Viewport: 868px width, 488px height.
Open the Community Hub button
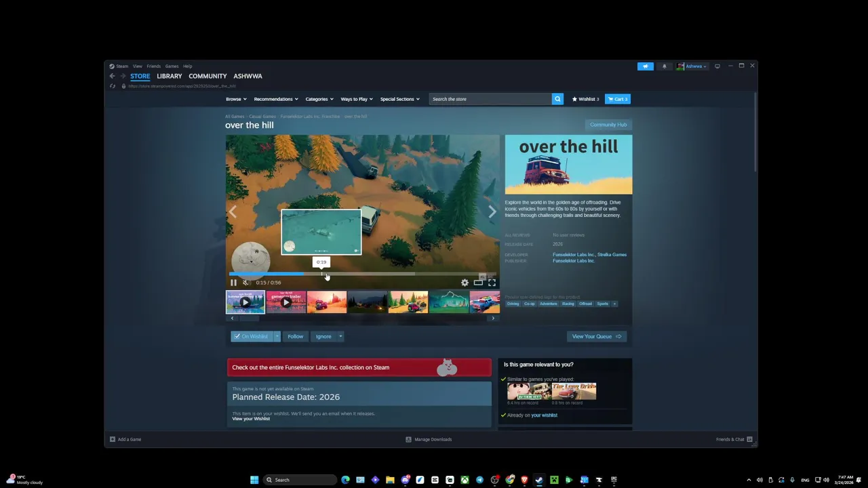[x=608, y=125]
